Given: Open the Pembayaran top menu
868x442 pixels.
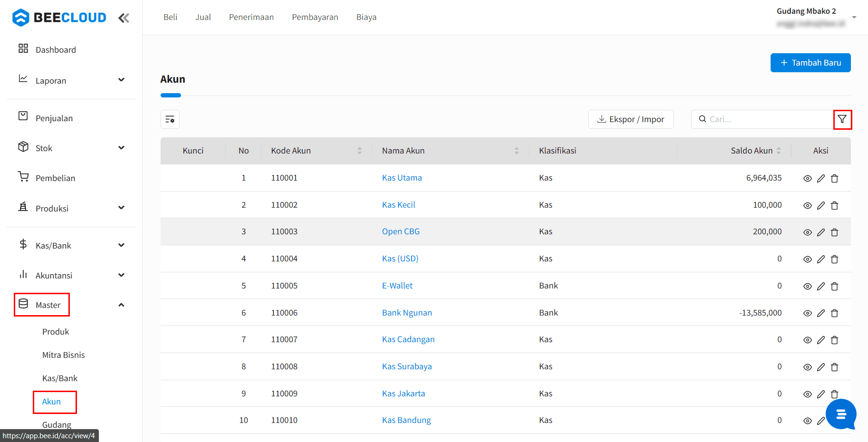Looking at the screenshot, I should [x=315, y=17].
